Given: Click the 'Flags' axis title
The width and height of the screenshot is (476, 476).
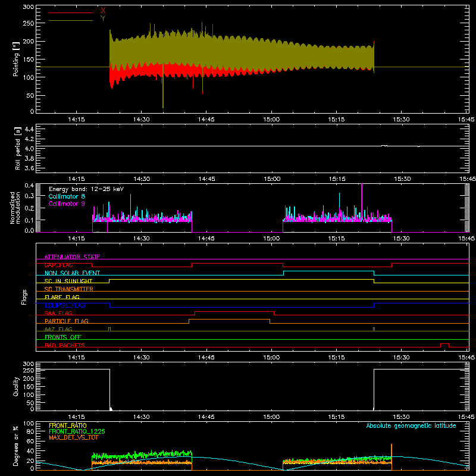Looking at the screenshot, I should (24, 297).
